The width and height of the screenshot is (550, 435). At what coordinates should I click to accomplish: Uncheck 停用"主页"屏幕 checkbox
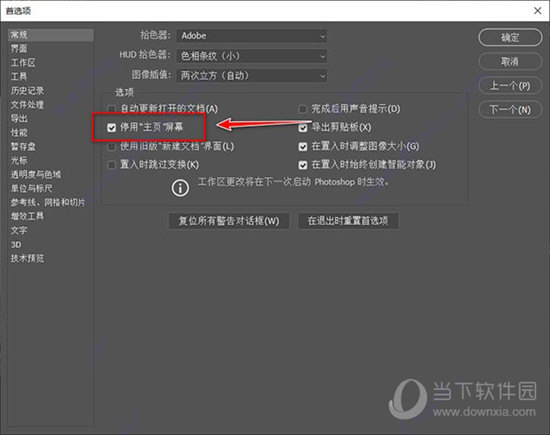[112, 127]
